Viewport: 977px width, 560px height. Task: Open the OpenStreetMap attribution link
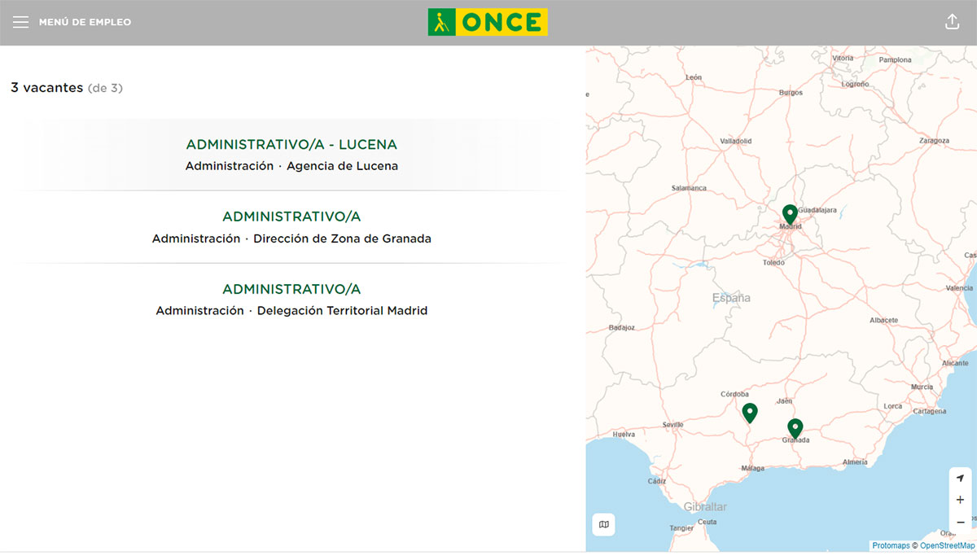click(x=947, y=546)
